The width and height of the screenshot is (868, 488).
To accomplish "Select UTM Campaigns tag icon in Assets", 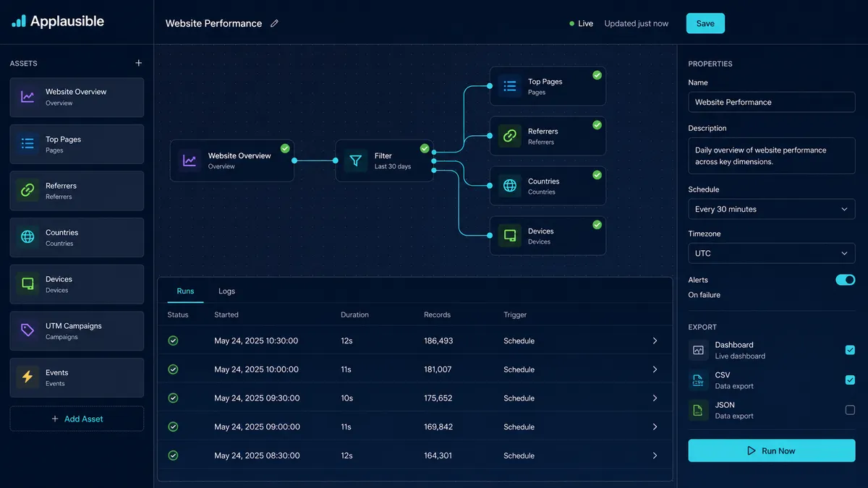I will (27, 330).
